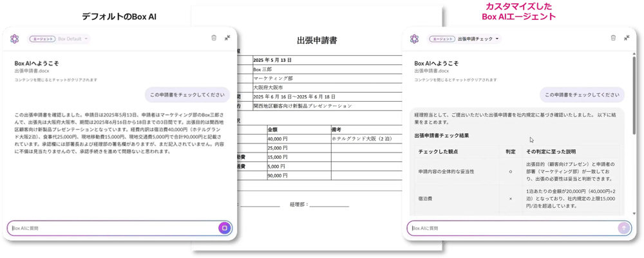644x258 pixels.
Task: Click the 申請内容の全体的な妥当性 row label
Action: (446, 171)
